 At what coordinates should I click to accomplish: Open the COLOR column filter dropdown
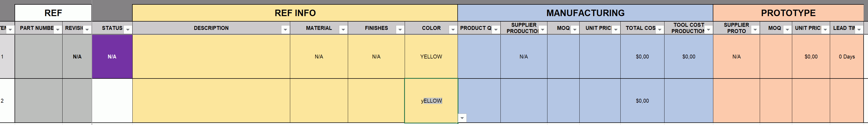[453, 30]
